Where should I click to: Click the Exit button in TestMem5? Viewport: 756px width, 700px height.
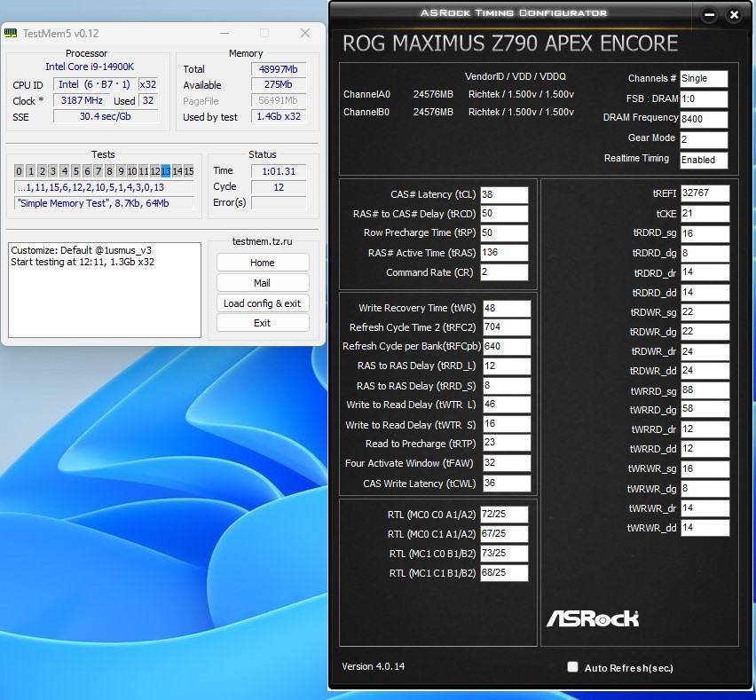click(x=263, y=323)
